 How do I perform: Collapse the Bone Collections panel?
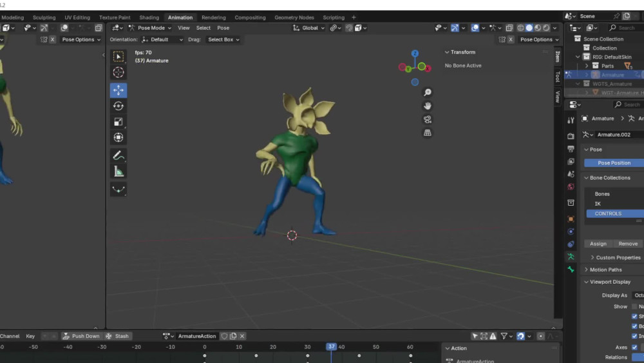click(x=587, y=177)
